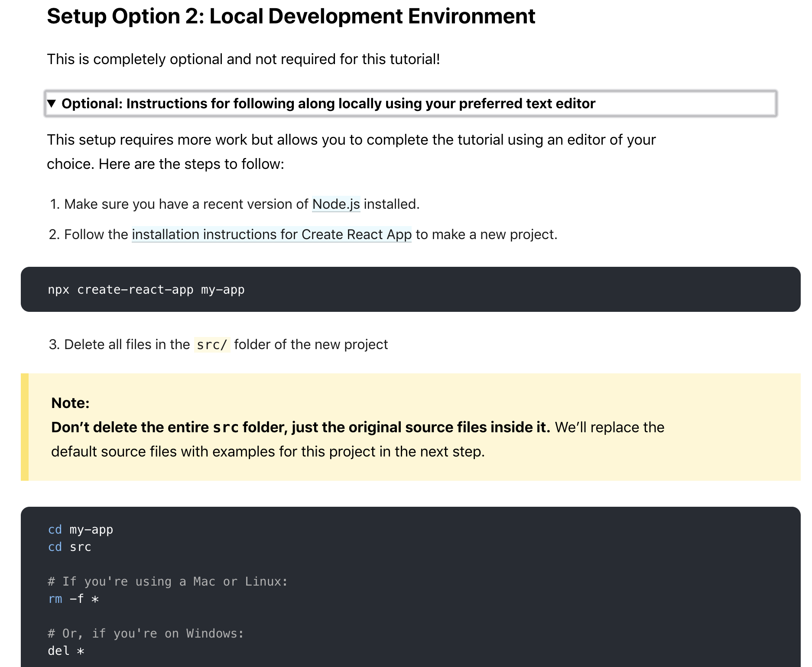Open the Node.js link
The image size is (812, 667).
[336, 204]
